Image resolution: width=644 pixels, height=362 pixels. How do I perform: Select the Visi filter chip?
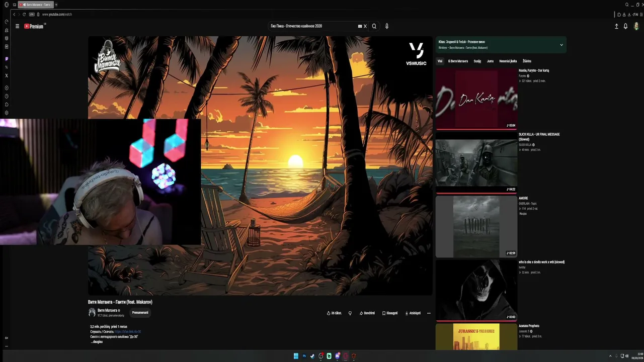point(440,61)
